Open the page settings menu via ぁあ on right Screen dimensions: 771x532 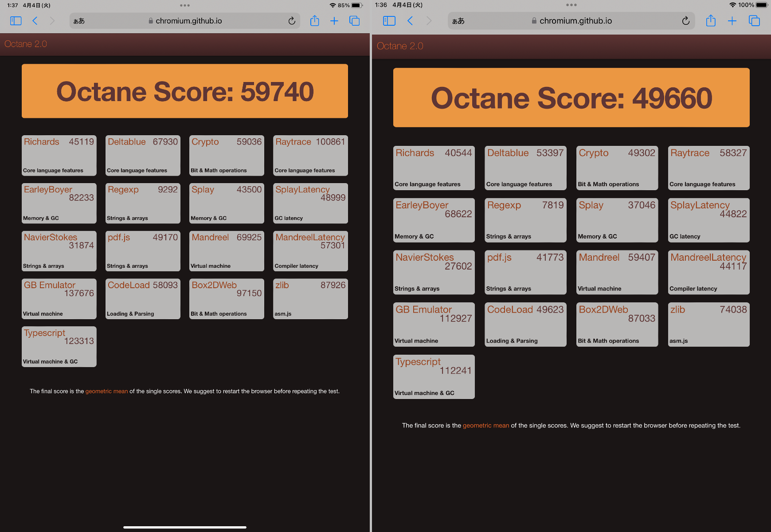click(x=459, y=20)
